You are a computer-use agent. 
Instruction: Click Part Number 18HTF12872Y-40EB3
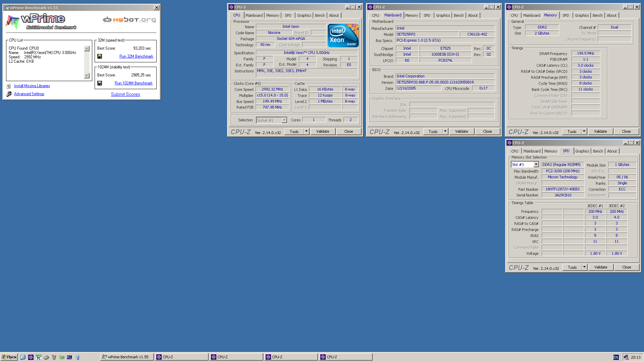click(x=562, y=189)
